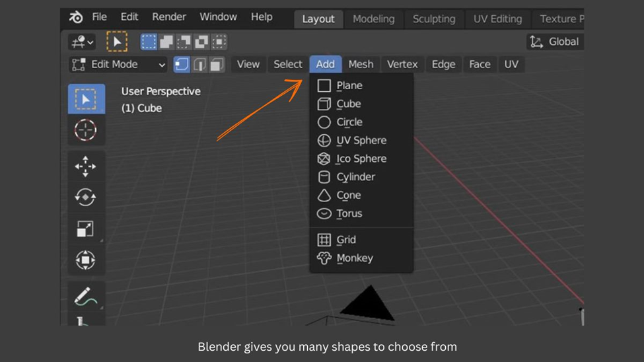
Task: Open the Global transform orientation dropdown
Action: point(555,42)
